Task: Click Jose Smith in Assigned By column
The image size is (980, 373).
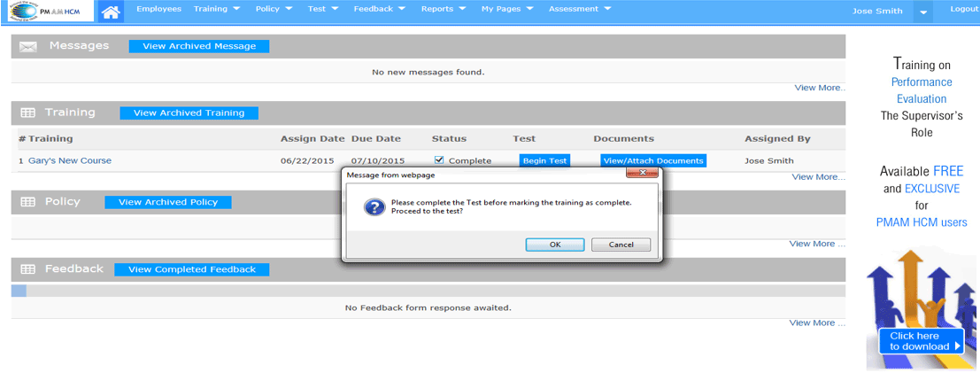Action: pos(769,161)
